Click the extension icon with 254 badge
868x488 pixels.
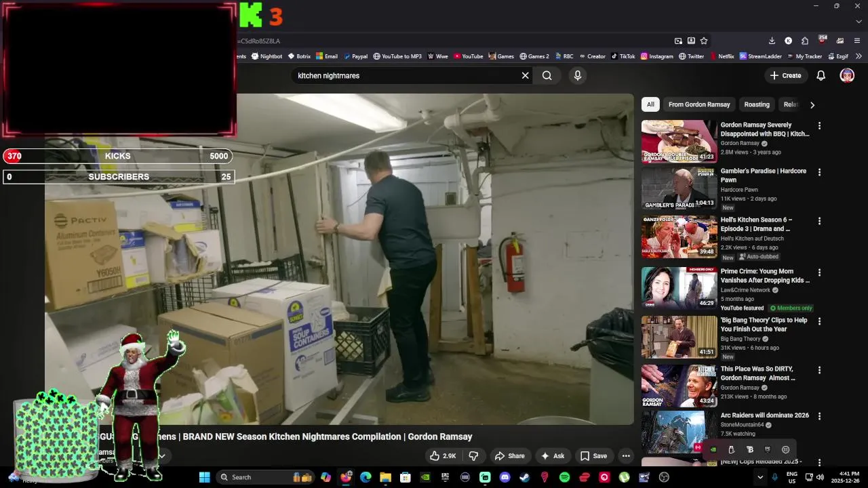(x=822, y=40)
